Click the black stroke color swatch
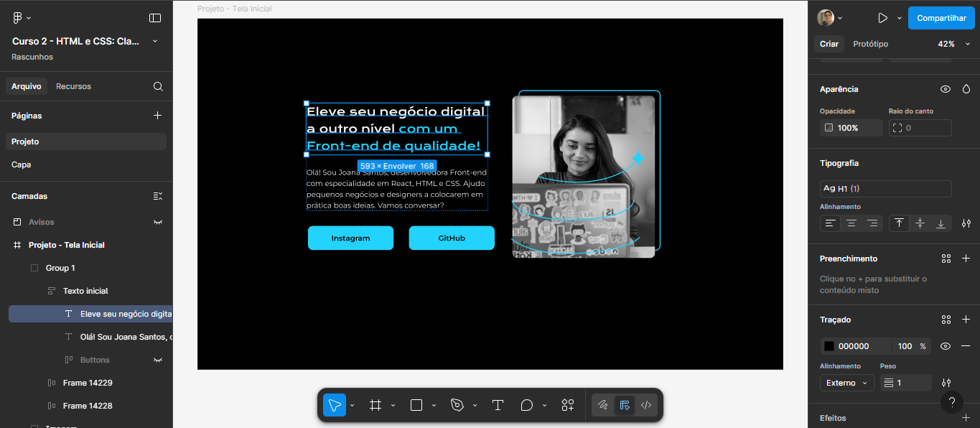 [829, 346]
